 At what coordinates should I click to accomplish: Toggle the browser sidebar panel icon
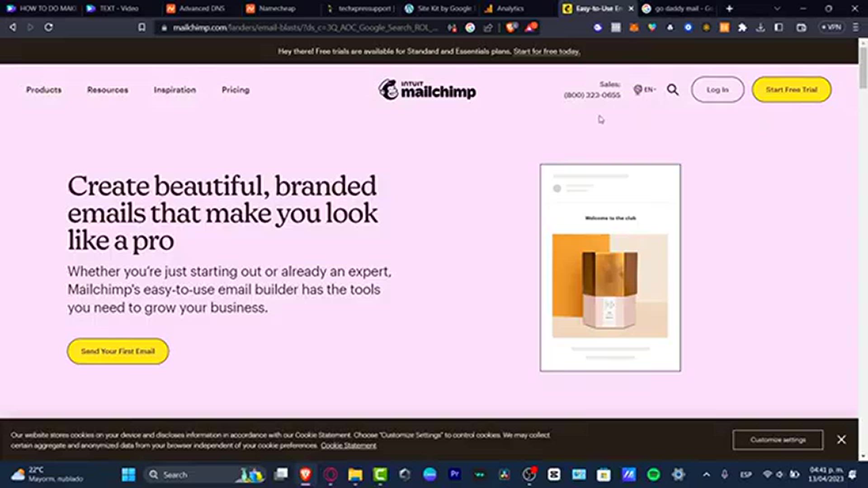778,28
